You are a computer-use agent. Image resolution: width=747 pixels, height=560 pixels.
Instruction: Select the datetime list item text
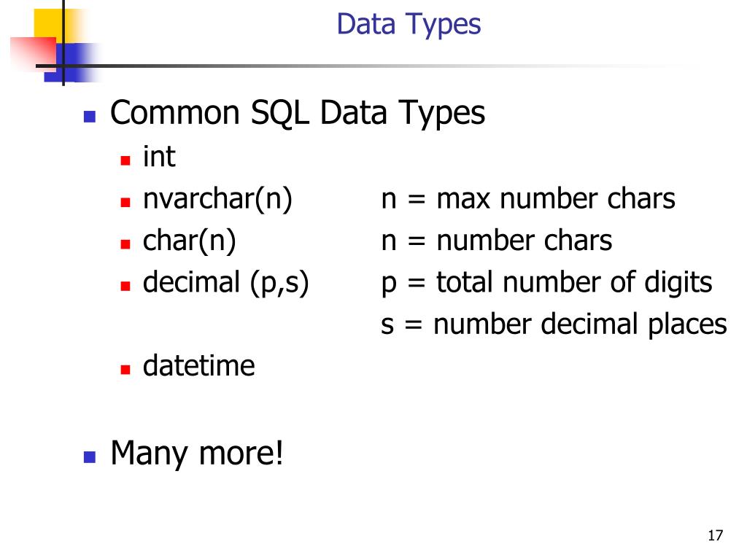coord(198,366)
